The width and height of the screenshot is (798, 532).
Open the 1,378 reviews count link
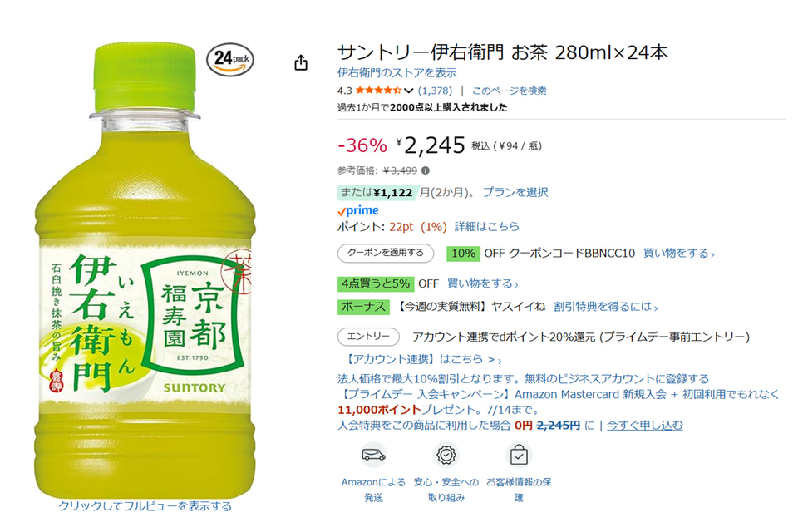coord(435,91)
